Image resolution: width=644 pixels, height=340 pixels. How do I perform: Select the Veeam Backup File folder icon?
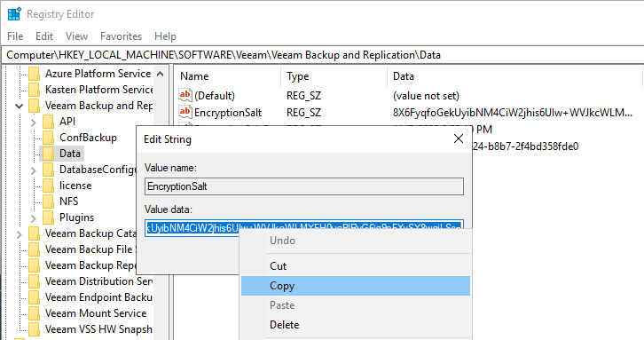[x=34, y=249]
